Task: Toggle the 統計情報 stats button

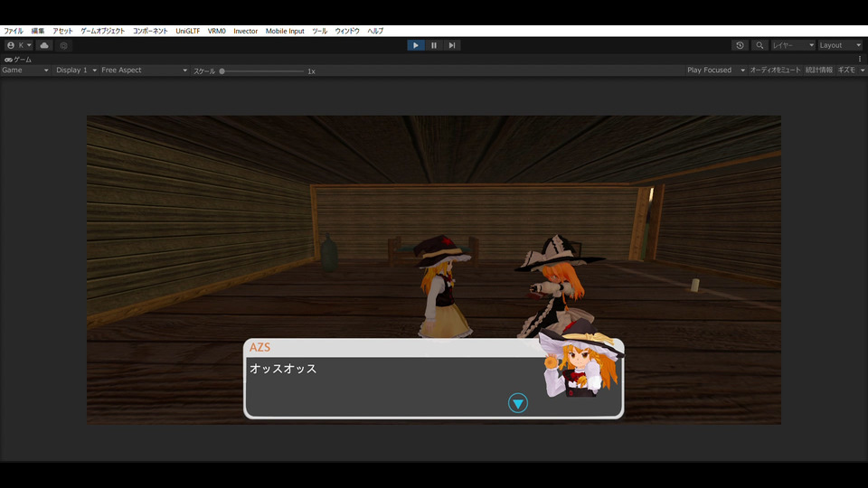Action: [x=819, y=70]
